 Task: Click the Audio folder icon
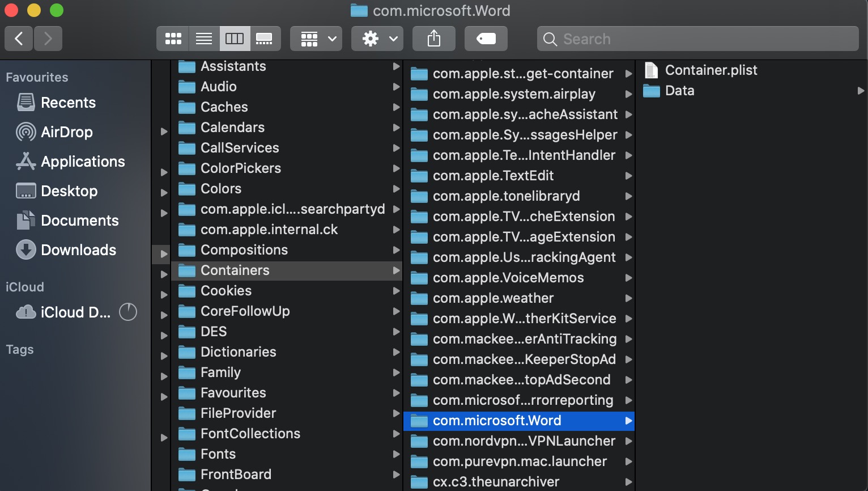coord(187,87)
